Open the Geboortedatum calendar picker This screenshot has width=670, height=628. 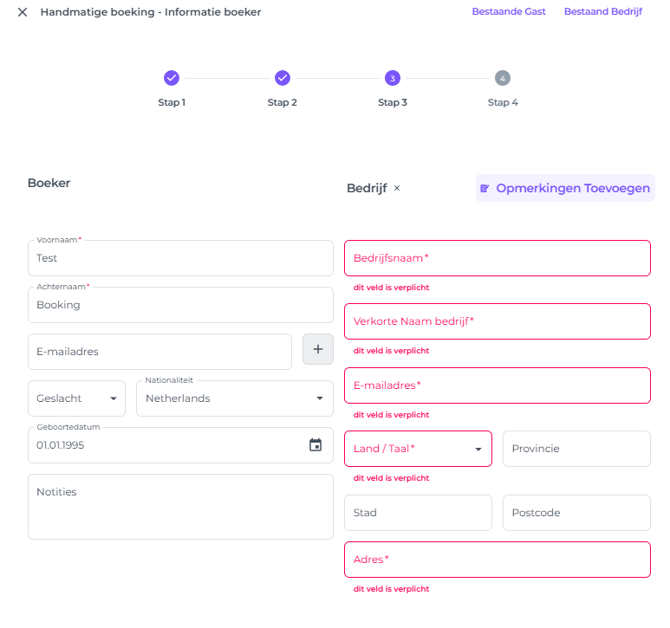pyautogui.click(x=315, y=445)
